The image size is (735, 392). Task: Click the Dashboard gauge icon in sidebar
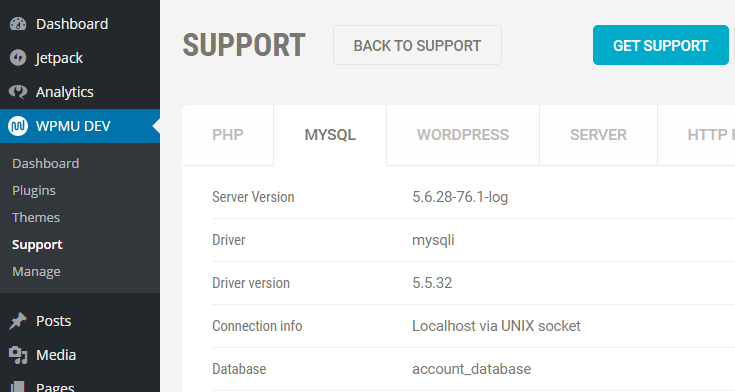tap(18, 24)
